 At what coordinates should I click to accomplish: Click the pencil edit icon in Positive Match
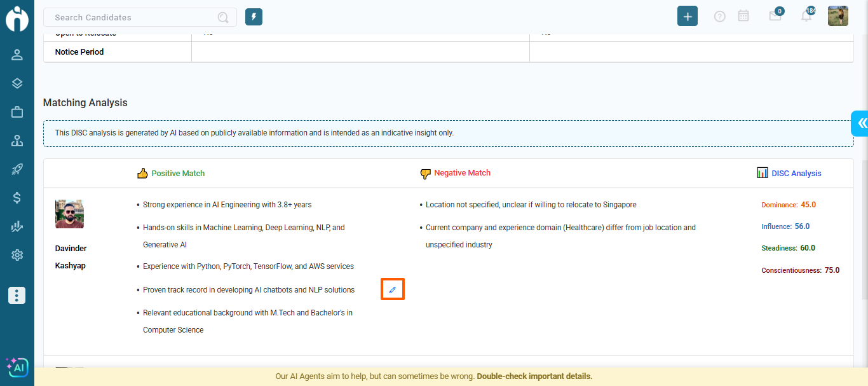point(392,290)
